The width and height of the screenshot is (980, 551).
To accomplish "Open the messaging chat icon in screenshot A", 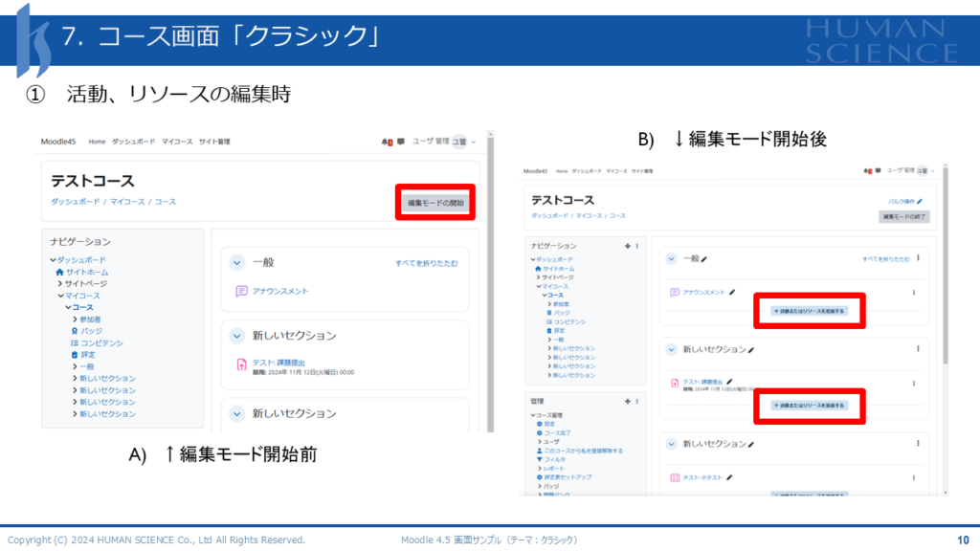I will [401, 142].
